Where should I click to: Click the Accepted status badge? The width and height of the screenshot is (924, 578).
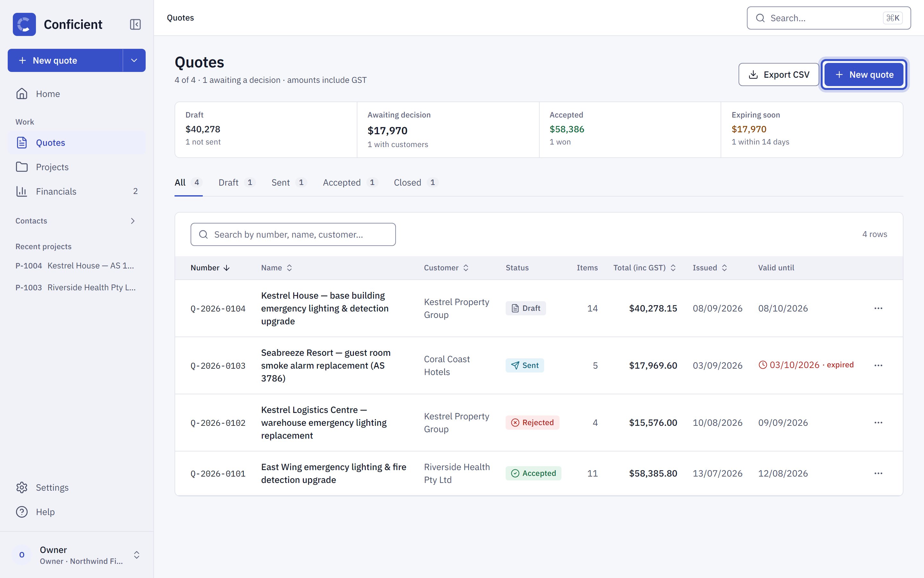click(x=534, y=473)
